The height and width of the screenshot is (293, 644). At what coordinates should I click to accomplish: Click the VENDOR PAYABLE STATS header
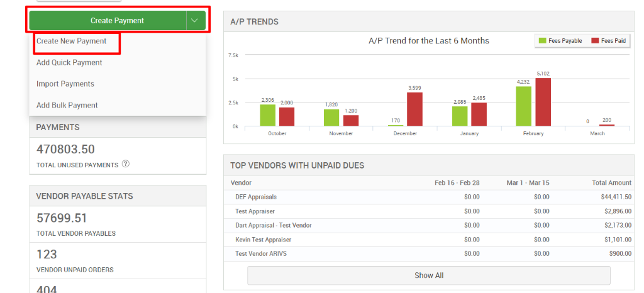point(118,196)
